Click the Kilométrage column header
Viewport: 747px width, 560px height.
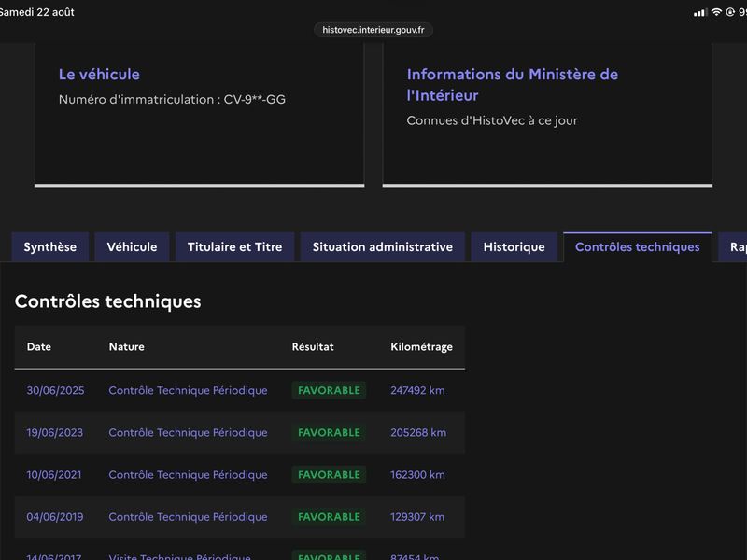422,347
